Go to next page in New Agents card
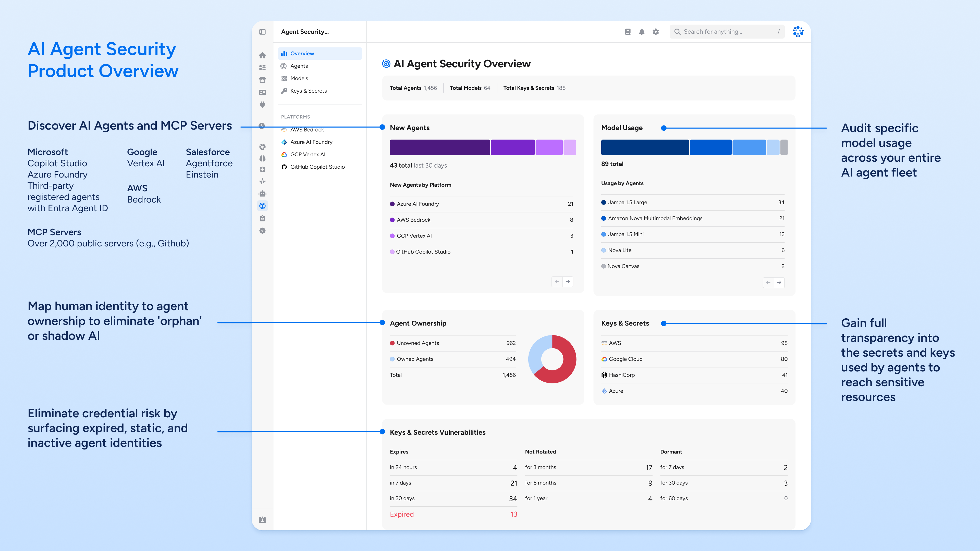The height and width of the screenshot is (551, 980). pyautogui.click(x=568, y=282)
